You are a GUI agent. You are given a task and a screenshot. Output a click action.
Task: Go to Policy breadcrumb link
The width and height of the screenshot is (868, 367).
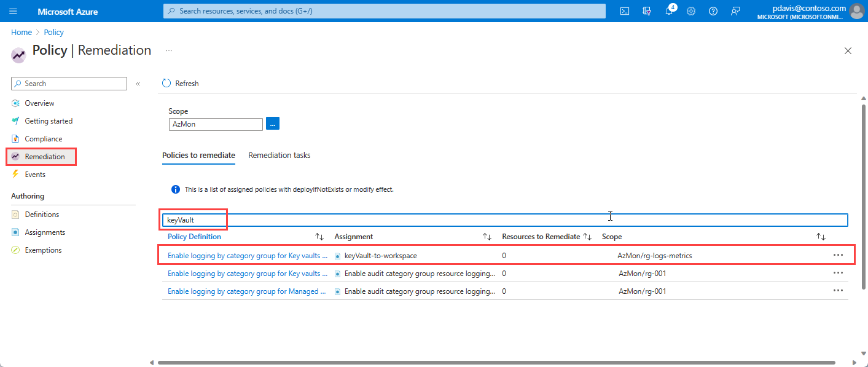54,33
